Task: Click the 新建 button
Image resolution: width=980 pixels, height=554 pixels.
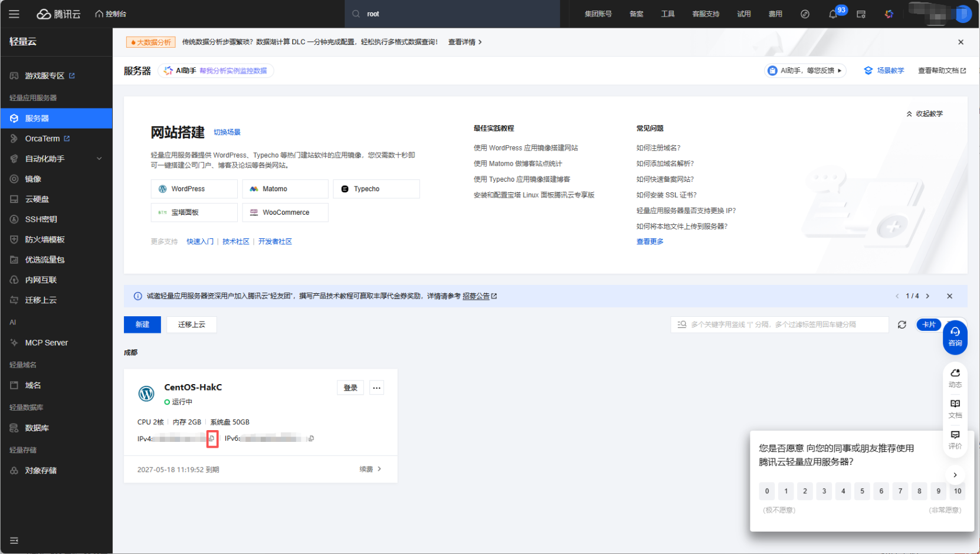Action: (142, 324)
